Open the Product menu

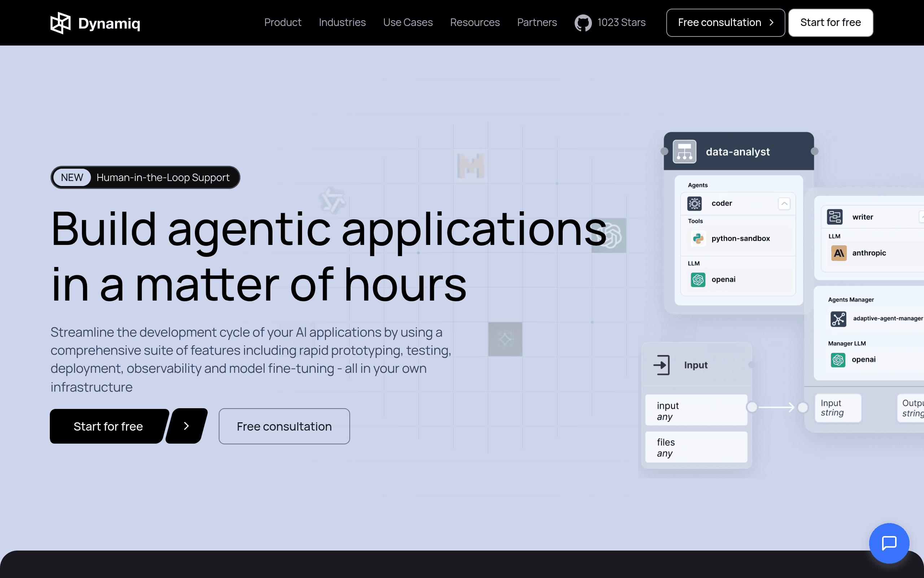(x=283, y=22)
